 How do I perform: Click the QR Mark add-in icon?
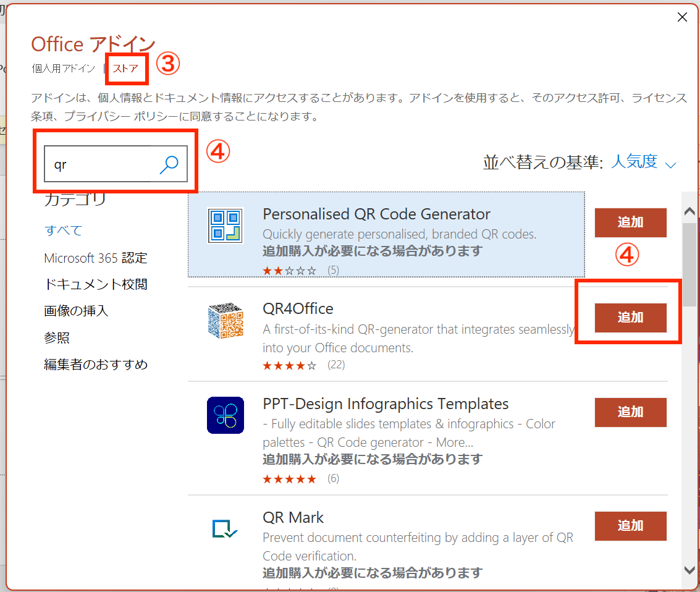pyautogui.click(x=225, y=528)
